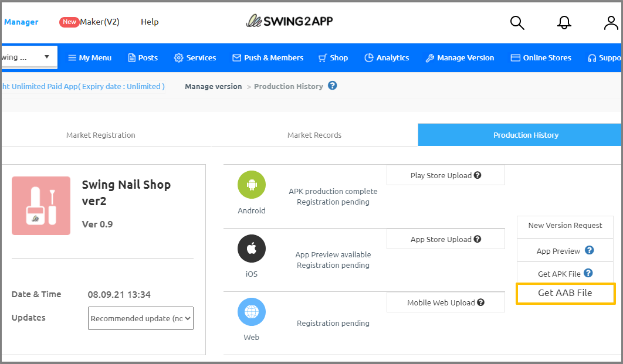Image resolution: width=623 pixels, height=364 pixels.
Task: Click the green Android platform icon
Action: (x=252, y=185)
